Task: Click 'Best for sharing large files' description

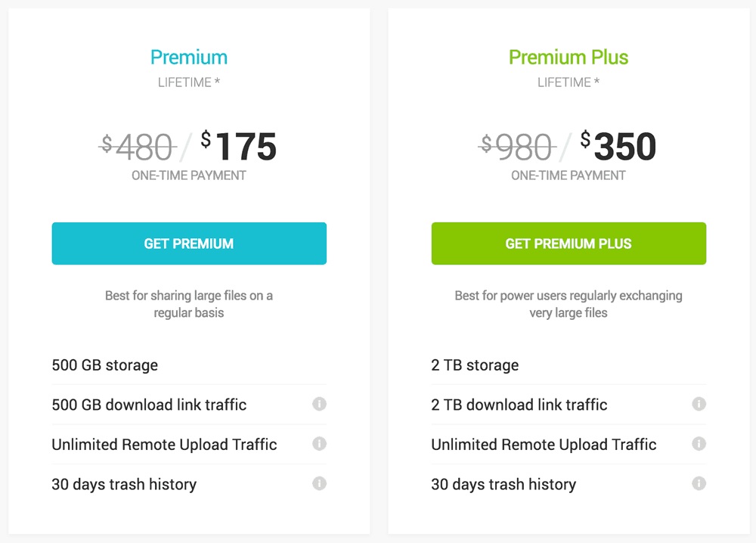Action: point(189,304)
